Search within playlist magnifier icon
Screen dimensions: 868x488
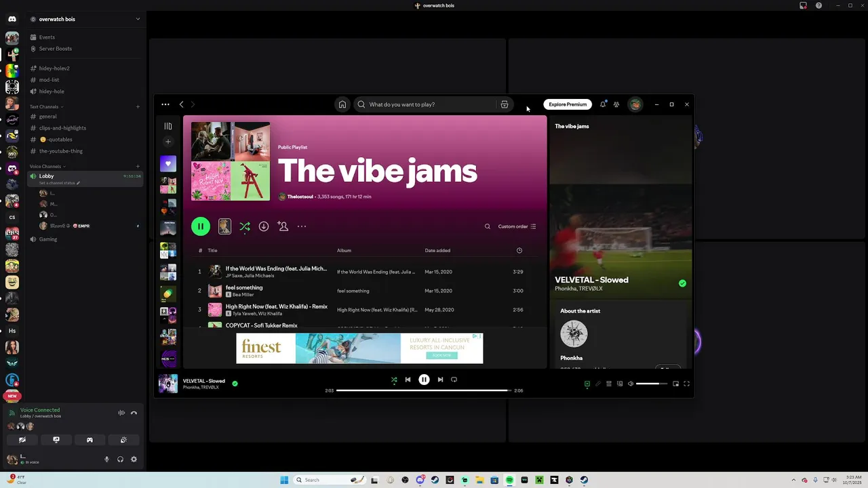click(x=487, y=226)
